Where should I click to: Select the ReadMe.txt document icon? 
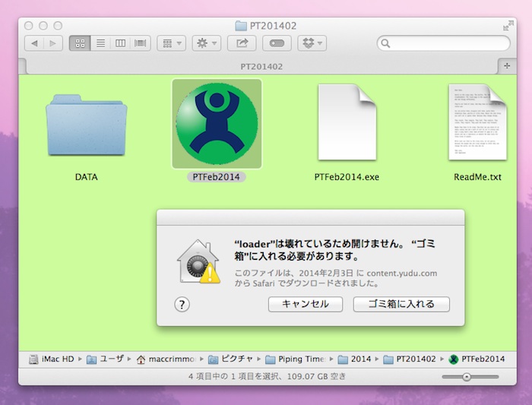click(x=477, y=122)
